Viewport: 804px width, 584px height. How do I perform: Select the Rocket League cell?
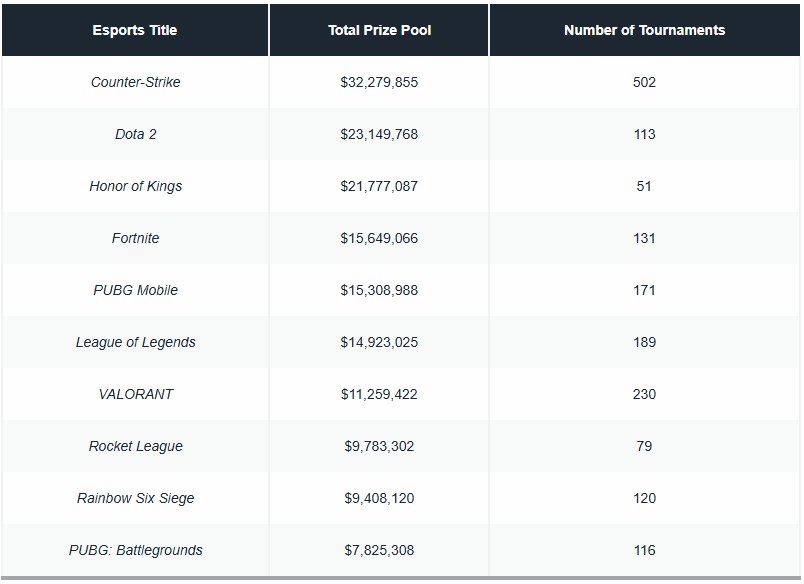(x=135, y=446)
